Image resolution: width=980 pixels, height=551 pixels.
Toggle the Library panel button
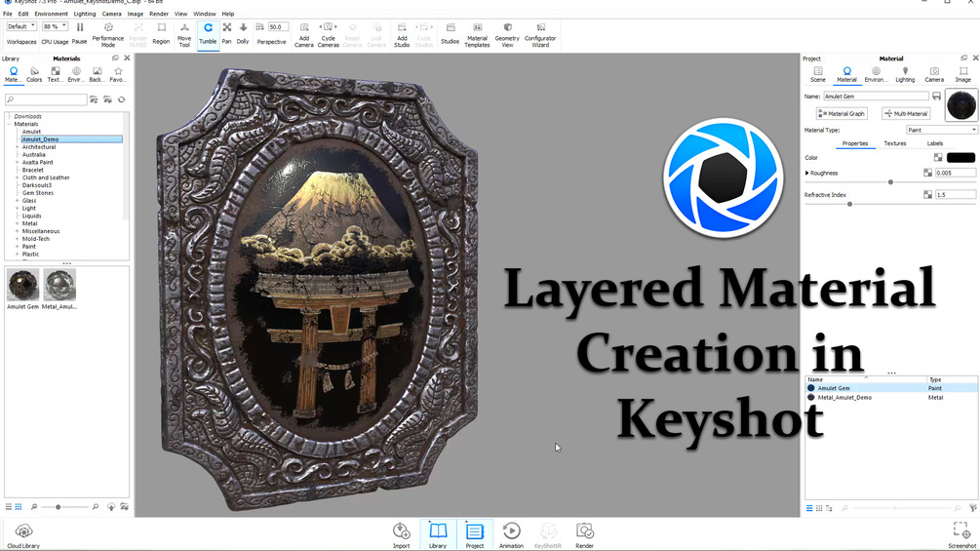[438, 536]
